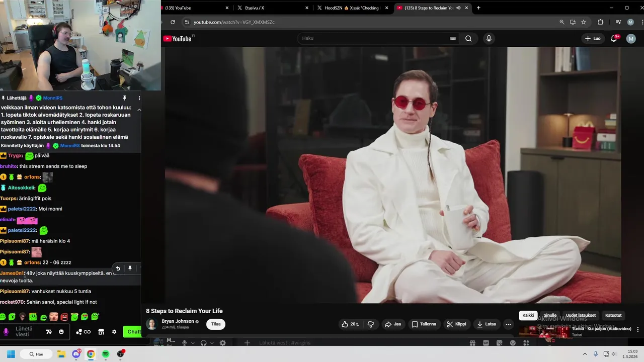Click the install app icon in address bar
The width and height of the screenshot is (644, 362).
click(573, 22)
